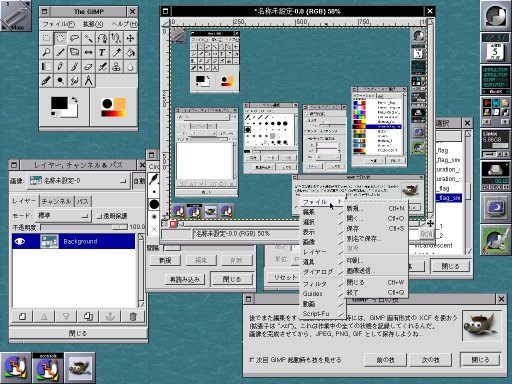The height and width of the screenshot is (384, 512).
Task: Toggle red Quick Mask button in image window
Action: (x=173, y=224)
